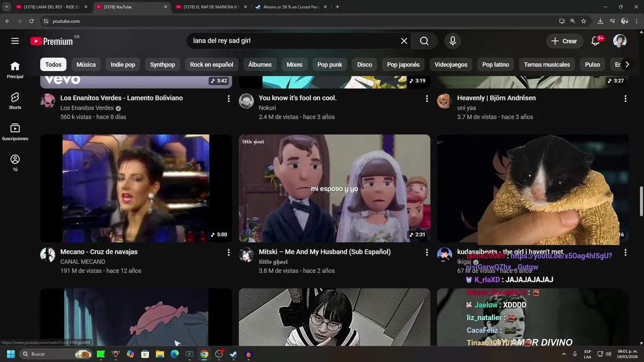The image size is (644, 362).
Task: Switch to Ahorra un 50 % Steam tab
Action: 291,7
